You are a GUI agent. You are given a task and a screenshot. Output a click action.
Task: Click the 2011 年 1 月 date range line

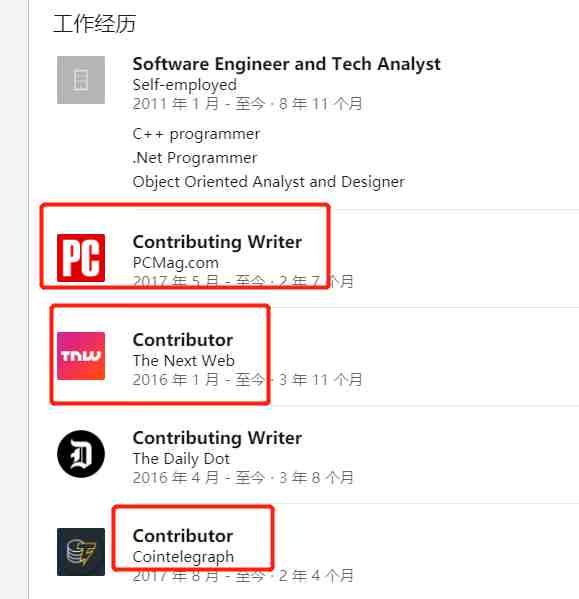[x=247, y=104]
